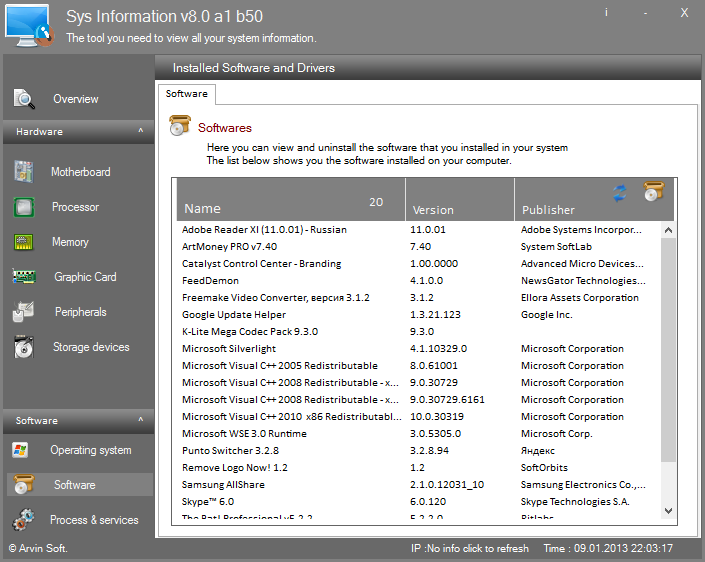Open the Motherboard page

pyautogui.click(x=80, y=172)
